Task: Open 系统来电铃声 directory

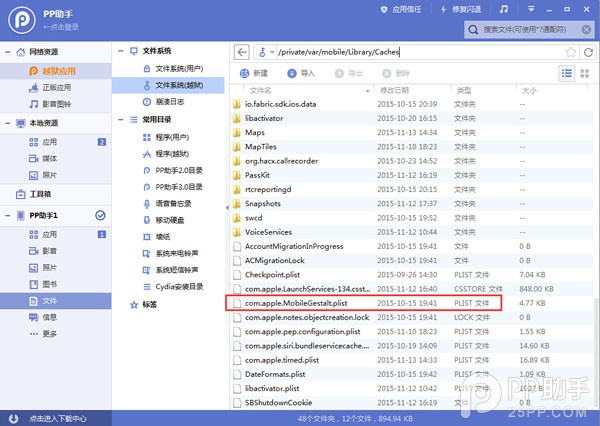Action: tap(168, 253)
